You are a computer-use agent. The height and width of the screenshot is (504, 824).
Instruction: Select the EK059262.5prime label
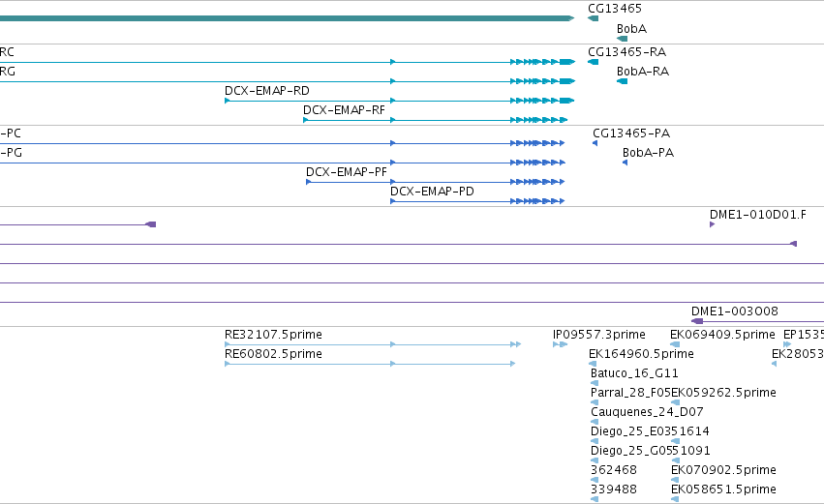[x=723, y=393]
